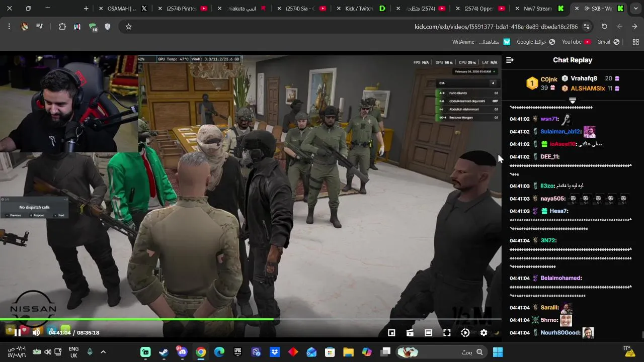
Task: Enter fullscreen video mode
Action: coord(447,332)
